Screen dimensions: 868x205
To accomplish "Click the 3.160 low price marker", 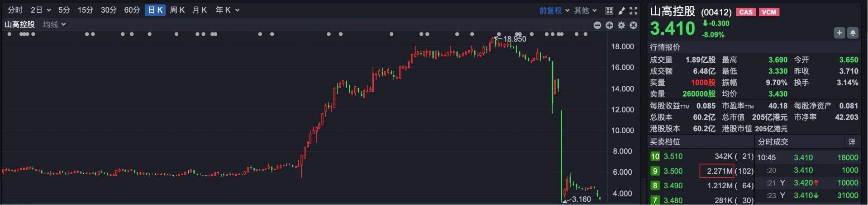I will (x=582, y=199).
